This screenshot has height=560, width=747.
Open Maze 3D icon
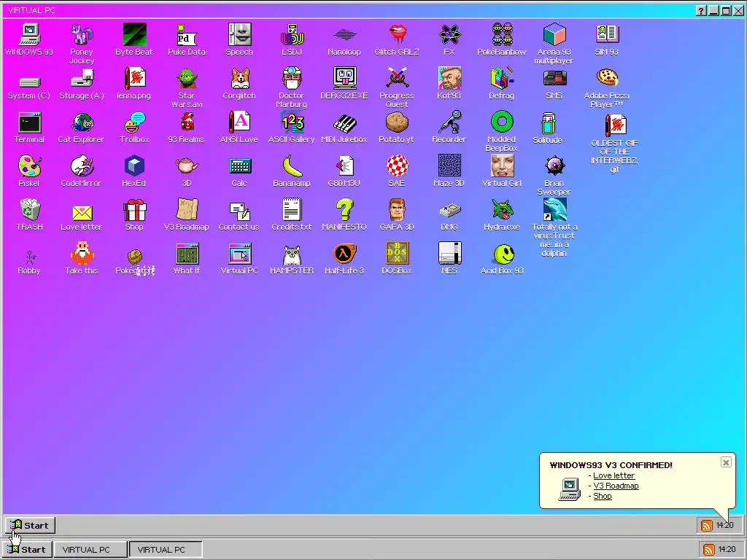pos(449,166)
